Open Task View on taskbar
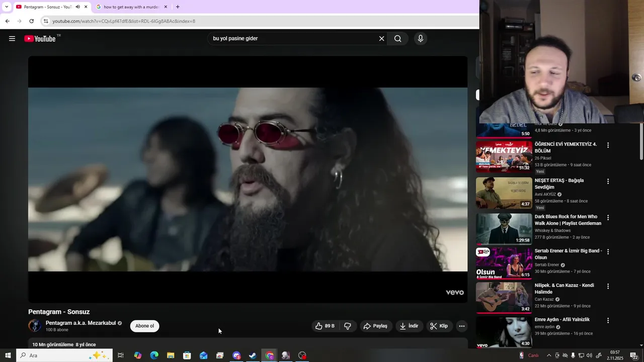This screenshot has width=644, height=362. pyautogui.click(x=121, y=355)
